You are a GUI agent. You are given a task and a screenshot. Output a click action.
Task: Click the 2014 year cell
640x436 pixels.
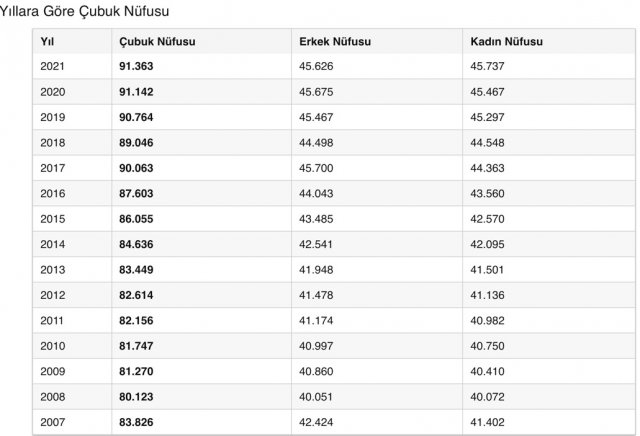53,244
